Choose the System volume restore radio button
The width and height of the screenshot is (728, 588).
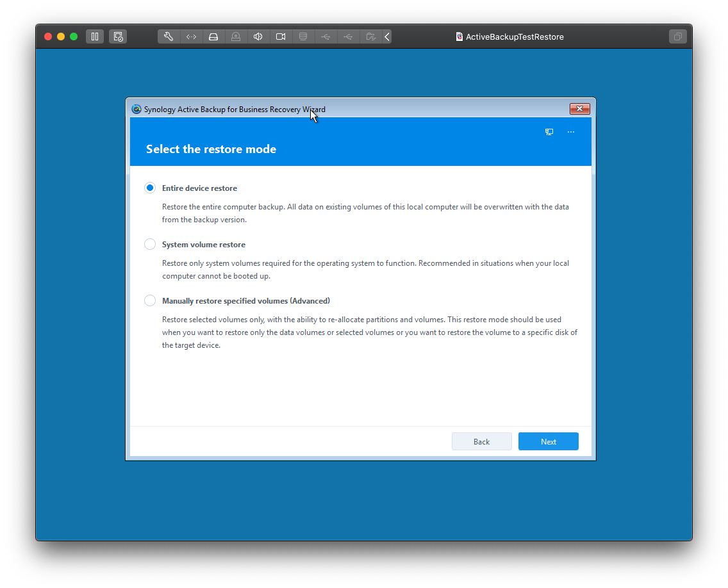(x=150, y=244)
